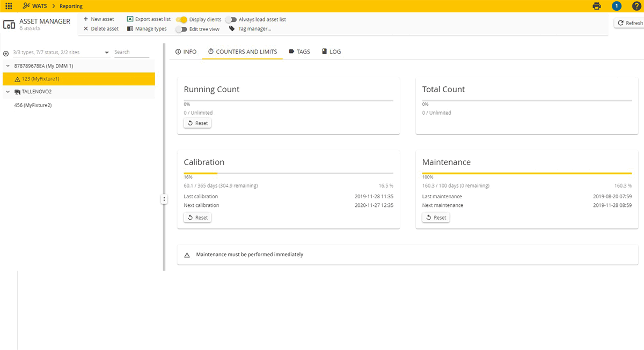Open Manage types

coord(147,29)
